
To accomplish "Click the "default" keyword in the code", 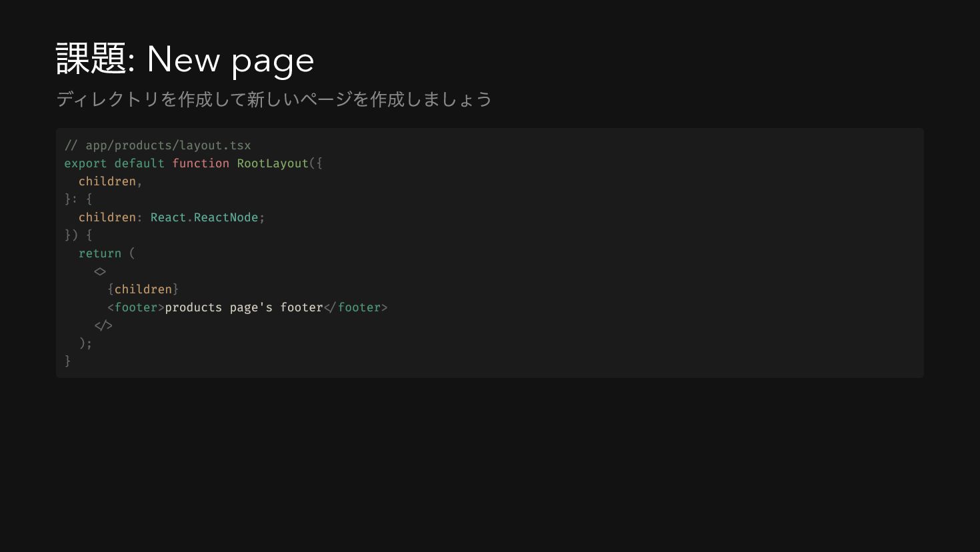I will tap(139, 163).
